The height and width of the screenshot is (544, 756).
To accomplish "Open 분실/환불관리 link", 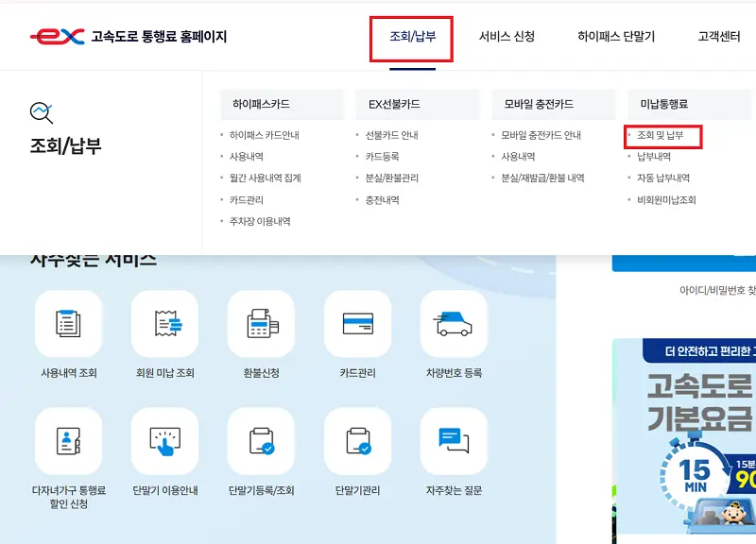I will pos(391,178).
